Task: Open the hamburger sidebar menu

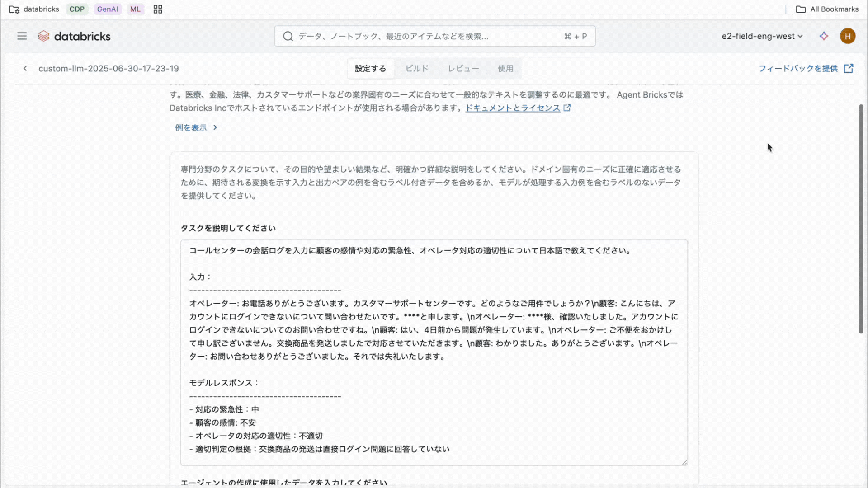Action: point(22,36)
